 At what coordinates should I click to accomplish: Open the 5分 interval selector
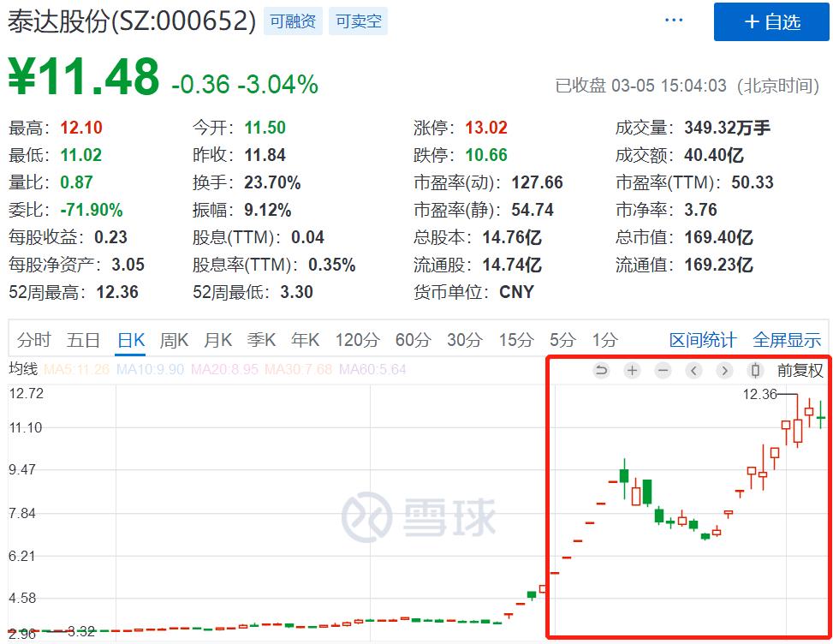pyautogui.click(x=561, y=340)
